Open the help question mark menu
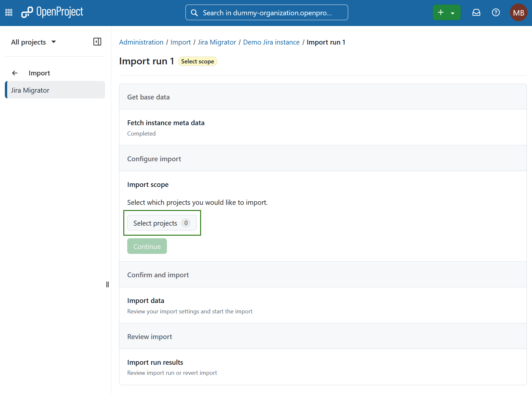The image size is (532, 394). 496,12
